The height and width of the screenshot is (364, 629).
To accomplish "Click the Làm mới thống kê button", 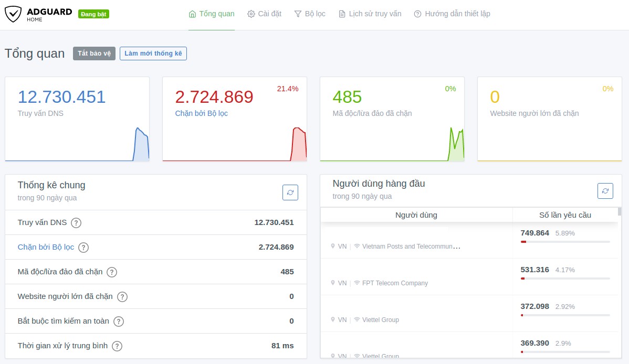I will (153, 53).
